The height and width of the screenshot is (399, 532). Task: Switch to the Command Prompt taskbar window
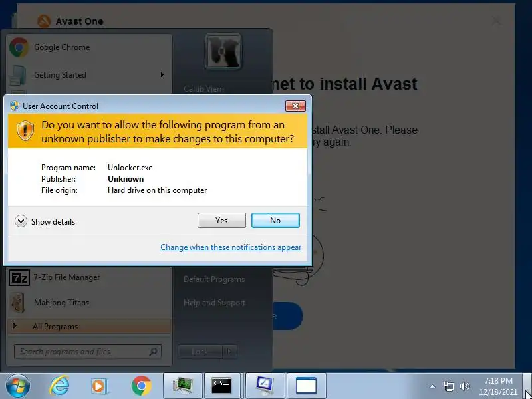223,386
